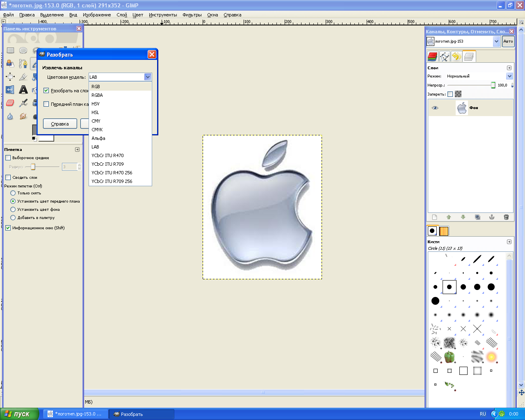Open the layer Режим dropdown
Viewport: 525px width, 420px height.
[509, 76]
